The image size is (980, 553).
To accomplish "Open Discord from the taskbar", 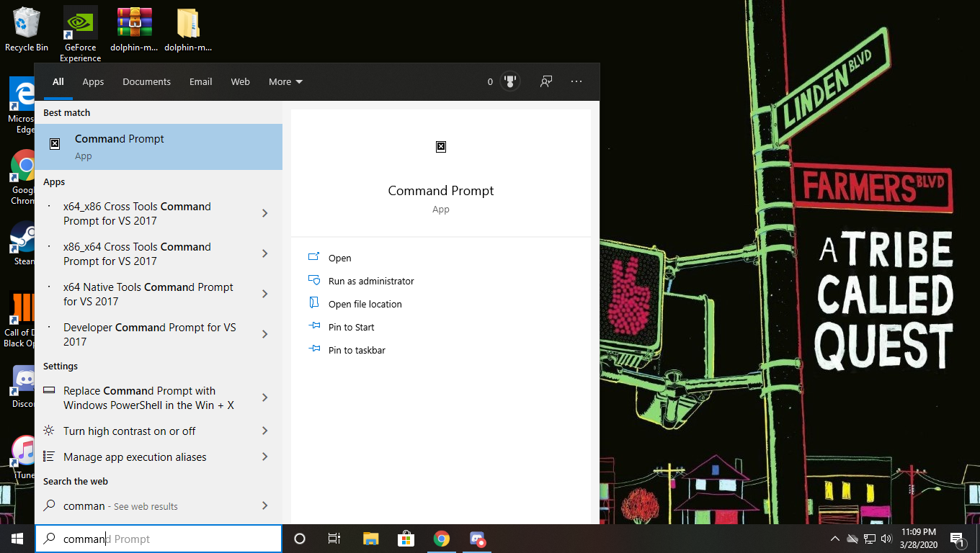I will coord(477,539).
